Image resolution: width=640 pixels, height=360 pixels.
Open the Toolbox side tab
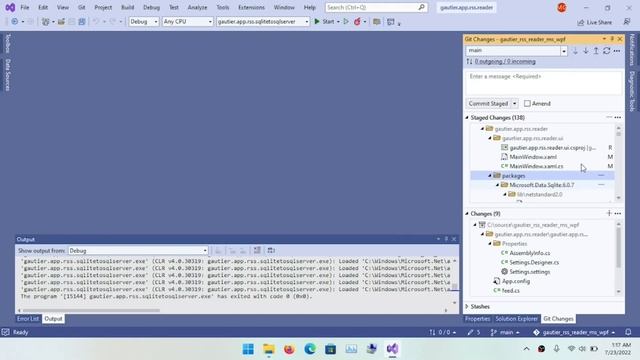coord(7,44)
